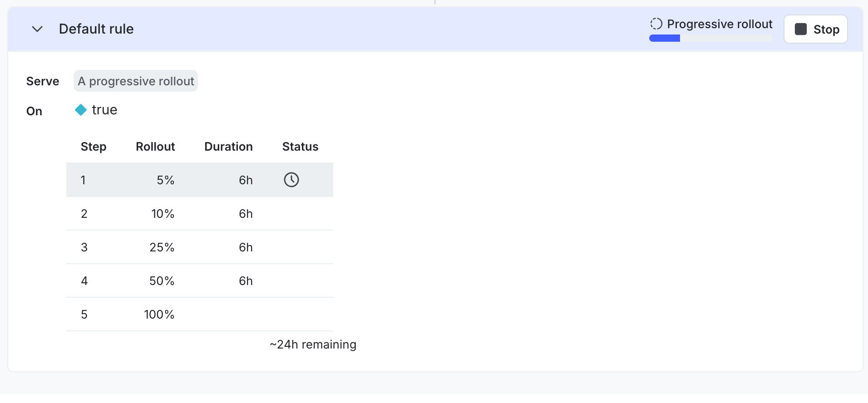Select step 5 row with 100% rollout

200,314
